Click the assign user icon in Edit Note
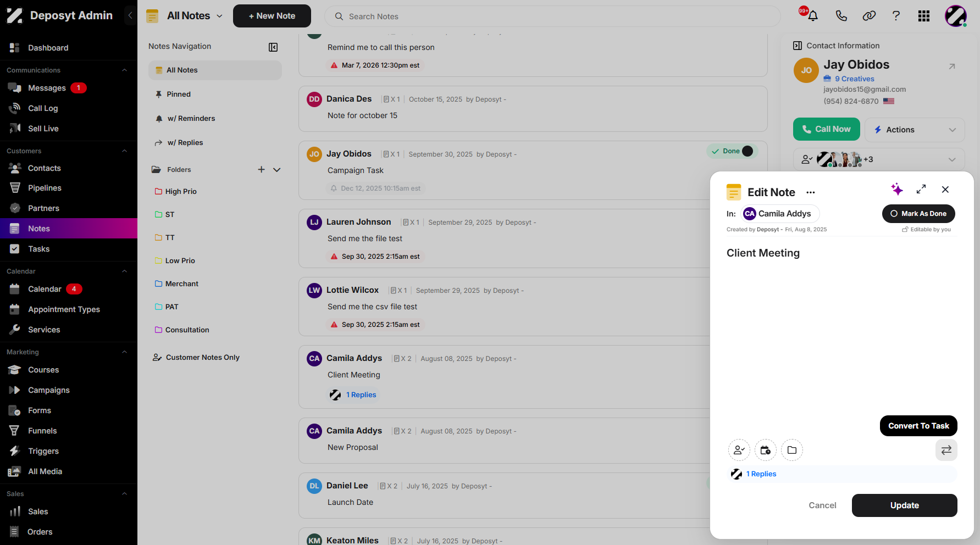980x545 pixels. point(739,451)
